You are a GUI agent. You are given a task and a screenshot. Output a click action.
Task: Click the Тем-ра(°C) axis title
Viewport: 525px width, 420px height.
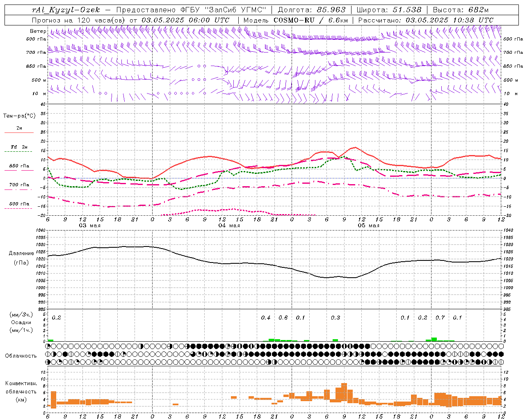point(19,116)
